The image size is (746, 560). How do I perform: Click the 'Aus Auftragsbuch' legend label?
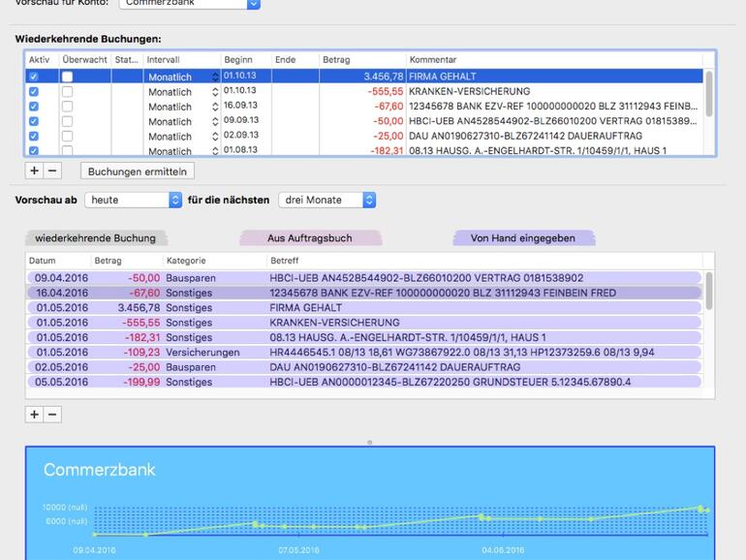[310, 237]
